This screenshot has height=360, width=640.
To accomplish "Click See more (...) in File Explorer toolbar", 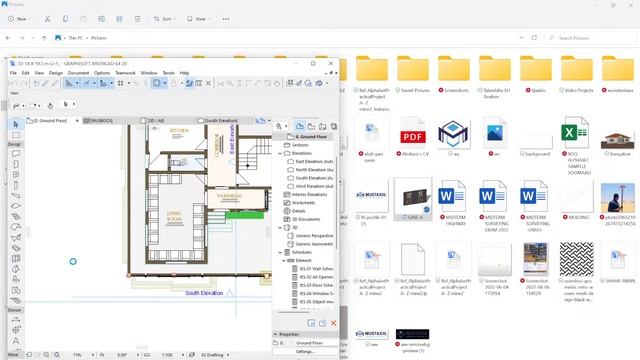I will (x=226, y=19).
